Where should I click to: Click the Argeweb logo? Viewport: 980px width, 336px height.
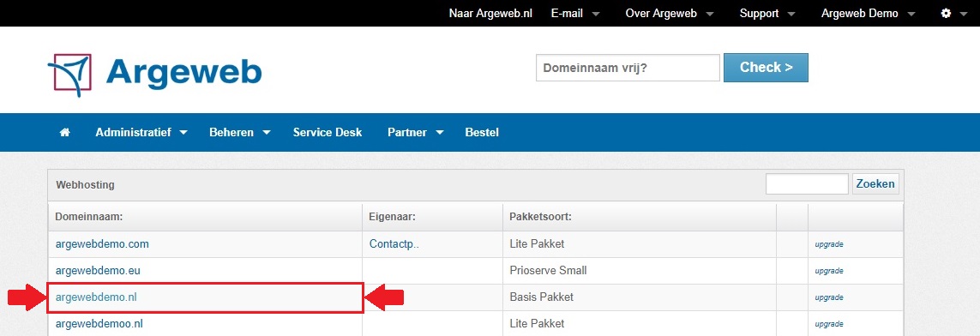154,75
